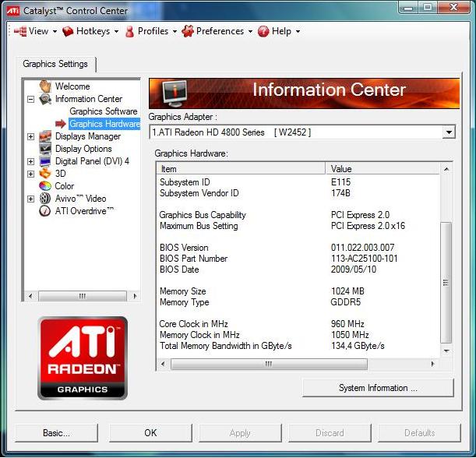Screen dimensions: 476x458
Task: Click the BIOS Date row
Action: click(298, 270)
